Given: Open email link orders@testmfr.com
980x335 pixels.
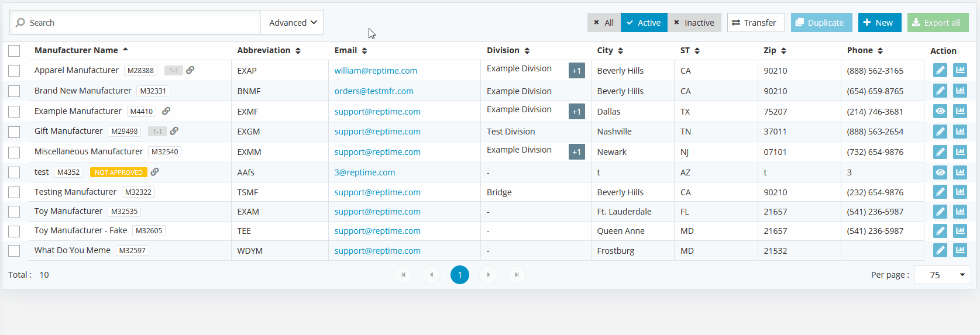Looking at the screenshot, I should tap(374, 91).
